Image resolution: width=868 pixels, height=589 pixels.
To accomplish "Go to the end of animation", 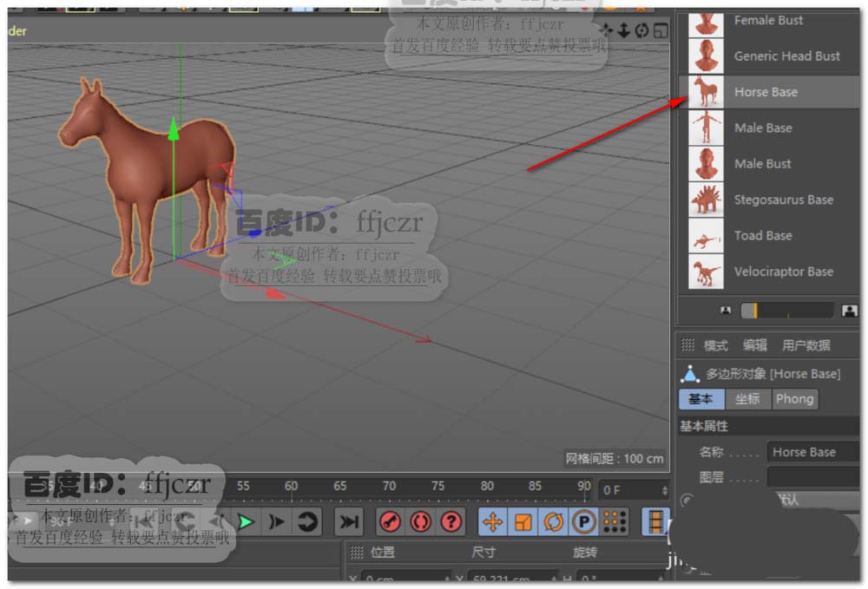I will (x=349, y=521).
